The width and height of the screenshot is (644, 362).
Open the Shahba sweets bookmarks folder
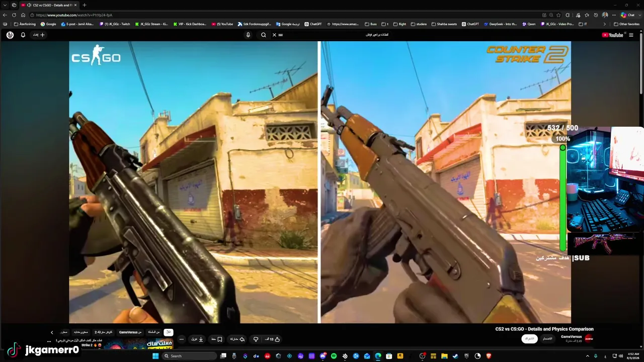coord(444,24)
